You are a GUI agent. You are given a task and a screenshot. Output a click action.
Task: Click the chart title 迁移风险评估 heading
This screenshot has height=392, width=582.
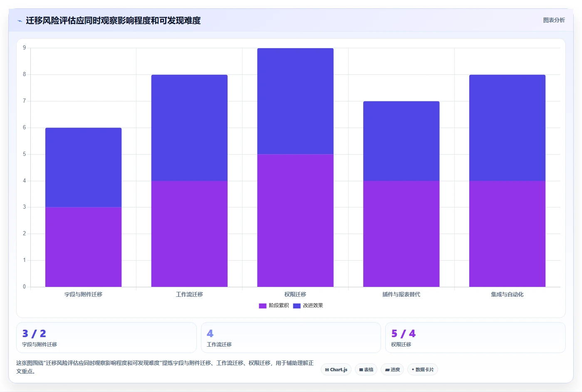point(113,20)
